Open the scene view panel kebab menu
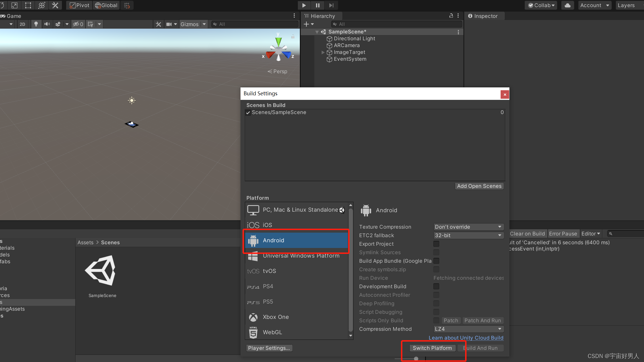The image size is (644, 362). (294, 16)
